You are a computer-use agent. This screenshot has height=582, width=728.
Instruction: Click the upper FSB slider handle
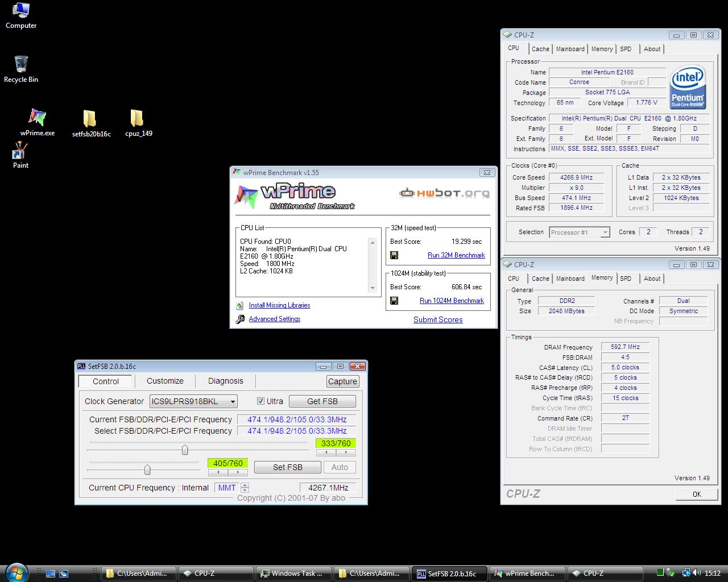tap(185, 450)
